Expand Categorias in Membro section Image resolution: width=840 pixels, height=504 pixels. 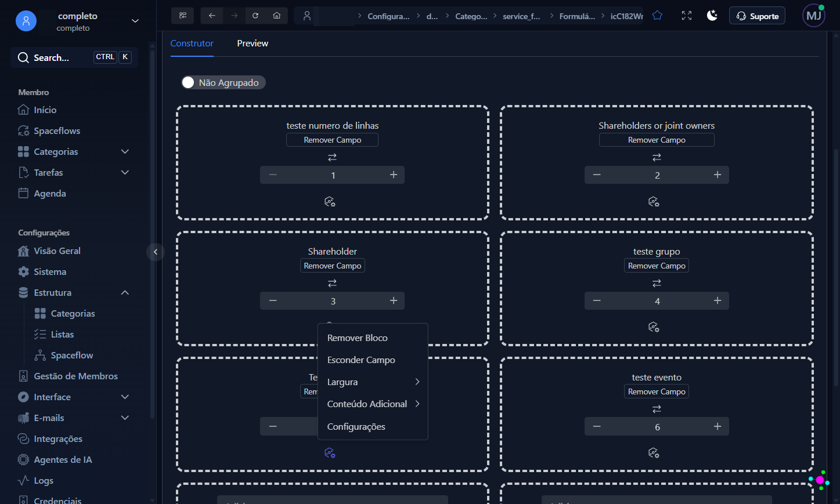coord(125,151)
